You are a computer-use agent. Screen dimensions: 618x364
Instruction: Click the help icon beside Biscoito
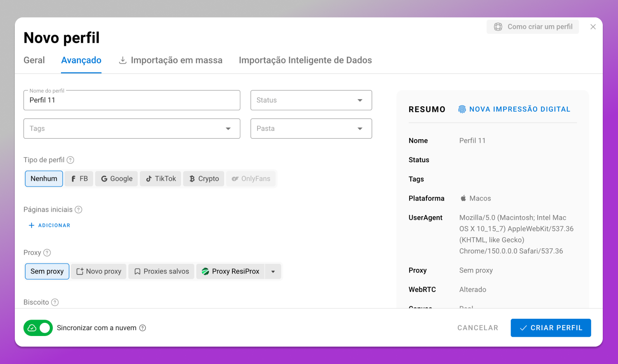click(x=55, y=302)
